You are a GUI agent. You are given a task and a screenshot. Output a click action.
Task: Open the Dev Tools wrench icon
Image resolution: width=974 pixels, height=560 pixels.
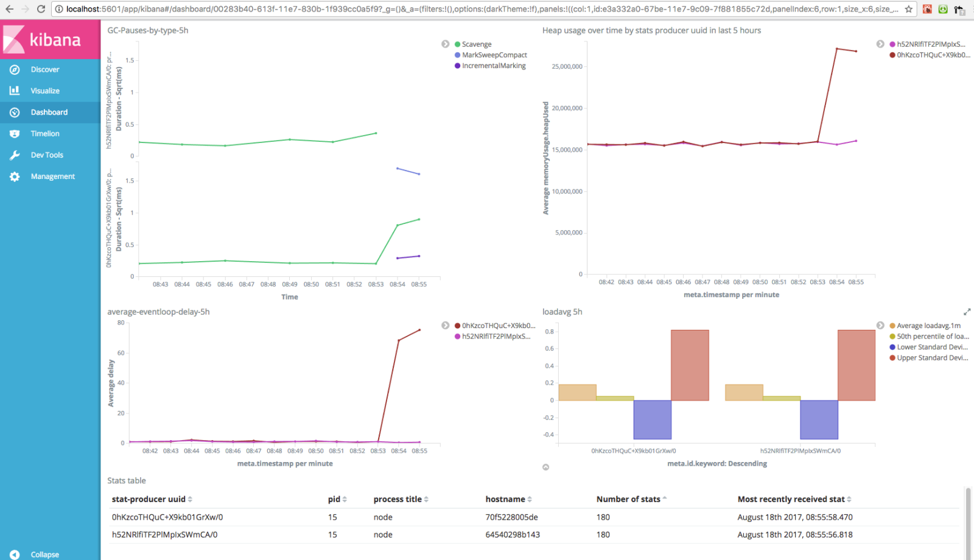[x=15, y=155]
